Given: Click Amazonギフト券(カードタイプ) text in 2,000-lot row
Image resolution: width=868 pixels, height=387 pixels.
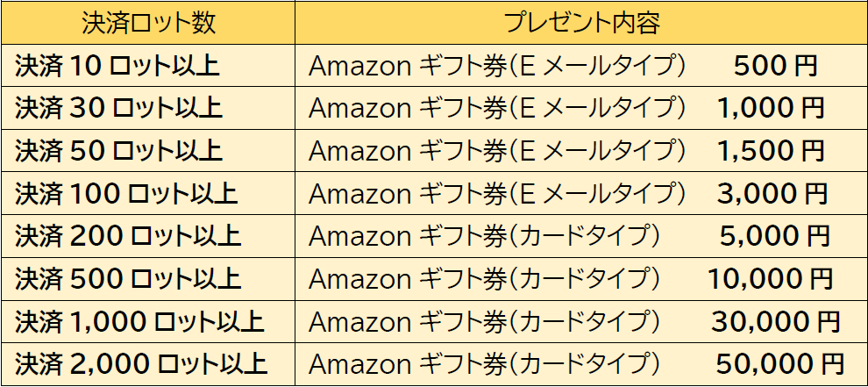Looking at the screenshot, I should click(x=484, y=363).
